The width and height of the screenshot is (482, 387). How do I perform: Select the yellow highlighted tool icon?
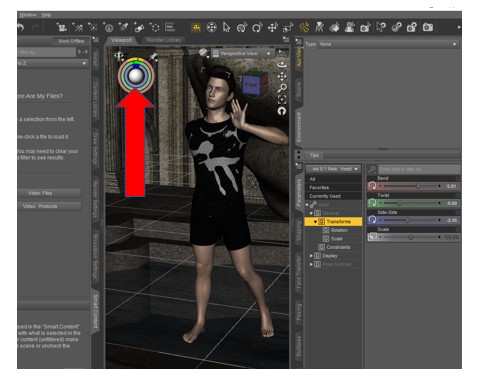pyautogui.click(x=197, y=27)
